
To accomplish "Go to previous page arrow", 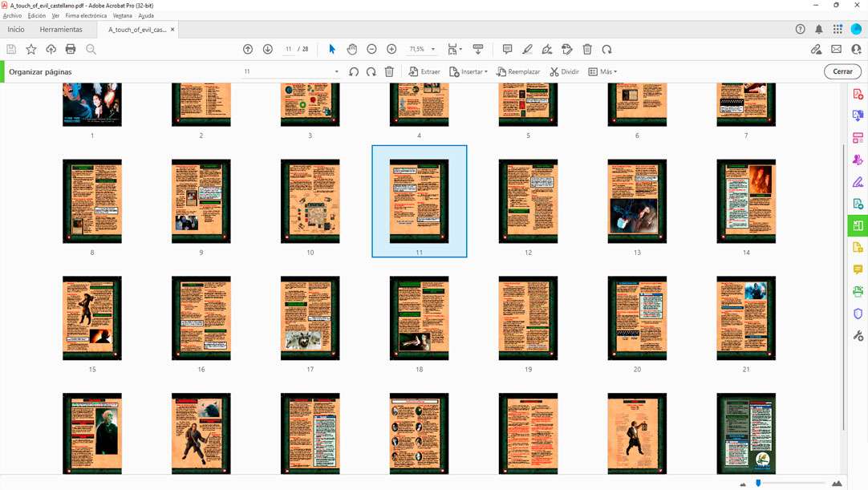I will point(248,50).
